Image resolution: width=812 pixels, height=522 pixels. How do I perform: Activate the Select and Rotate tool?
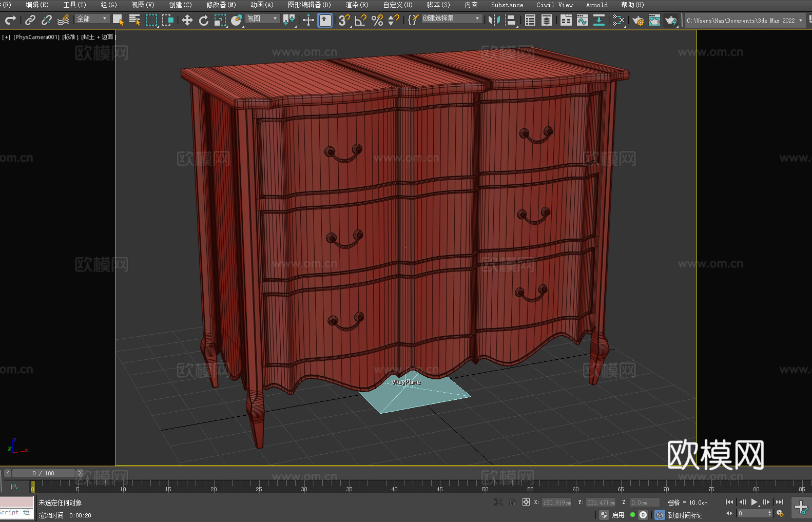[204, 20]
